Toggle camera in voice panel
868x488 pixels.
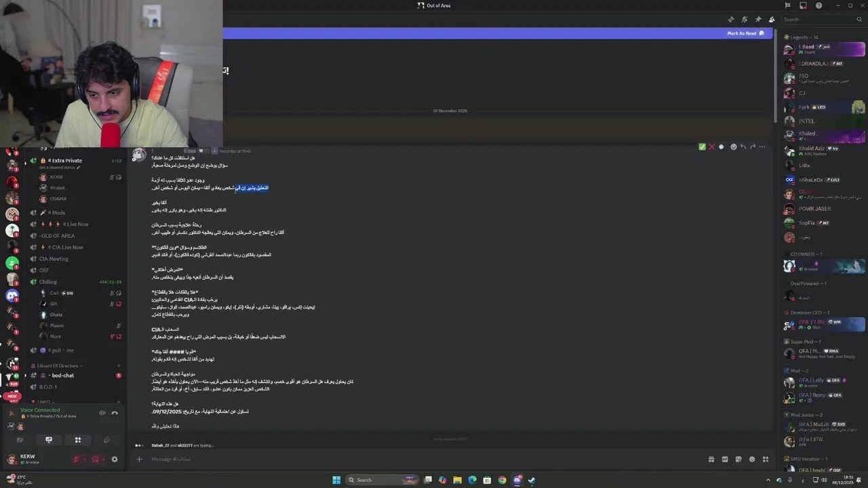pyautogui.click(x=20, y=440)
